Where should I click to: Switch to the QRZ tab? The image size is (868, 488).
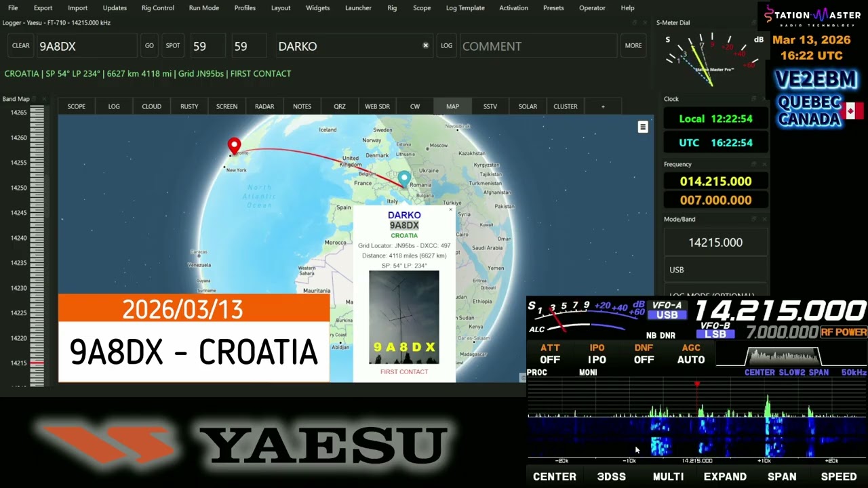click(x=340, y=106)
